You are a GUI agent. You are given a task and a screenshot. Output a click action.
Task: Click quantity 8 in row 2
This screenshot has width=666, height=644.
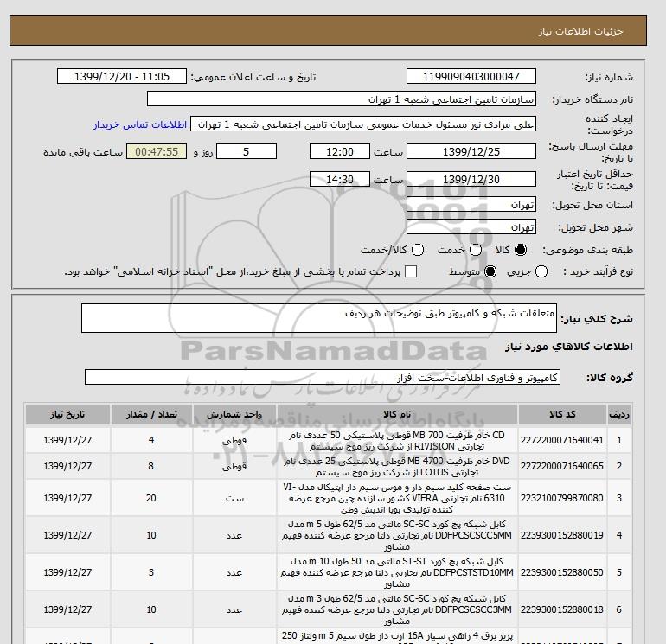151,466
